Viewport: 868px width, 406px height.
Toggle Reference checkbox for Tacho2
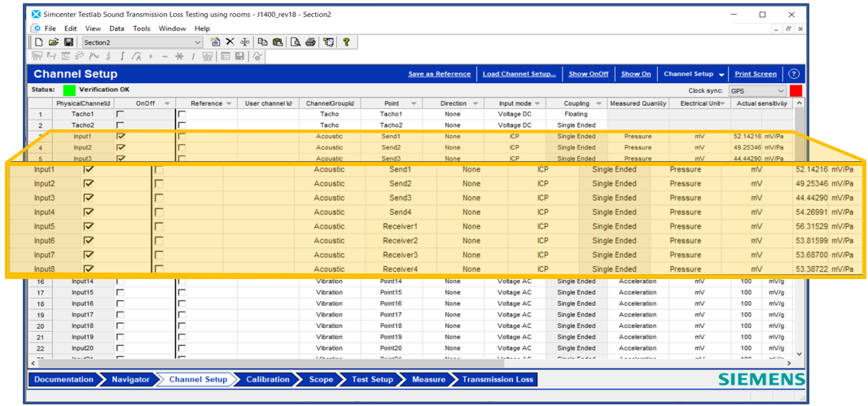point(182,125)
